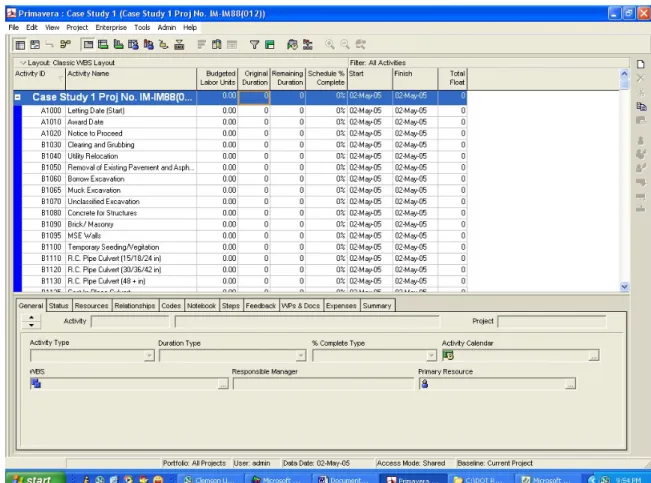Click the Bars toolbar icon
The height and width of the screenshot is (483, 651).
201,44
